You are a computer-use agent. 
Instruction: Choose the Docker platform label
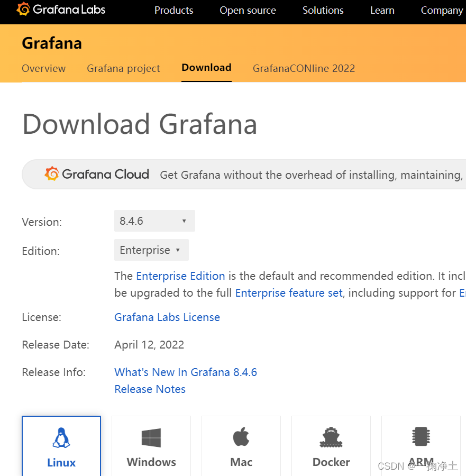click(331, 462)
